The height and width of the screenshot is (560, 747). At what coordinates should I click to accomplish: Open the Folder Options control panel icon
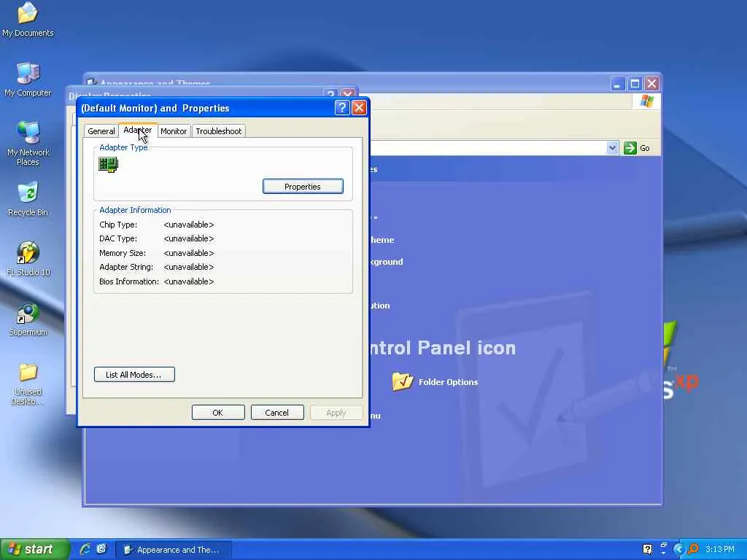pyautogui.click(x=403, y=381)
